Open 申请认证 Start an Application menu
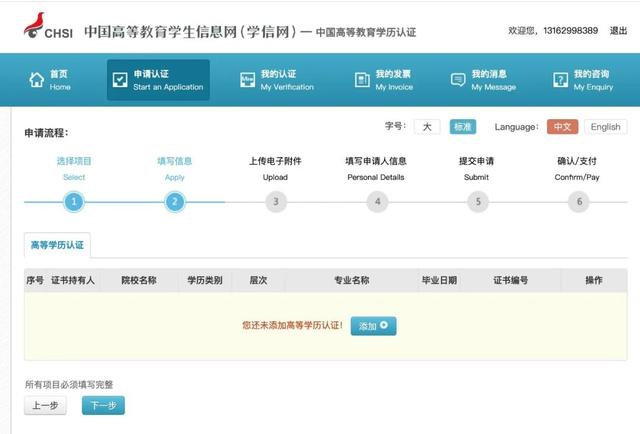Image resolution: width=640 pixels, height=434 pixels. [158, 80]
